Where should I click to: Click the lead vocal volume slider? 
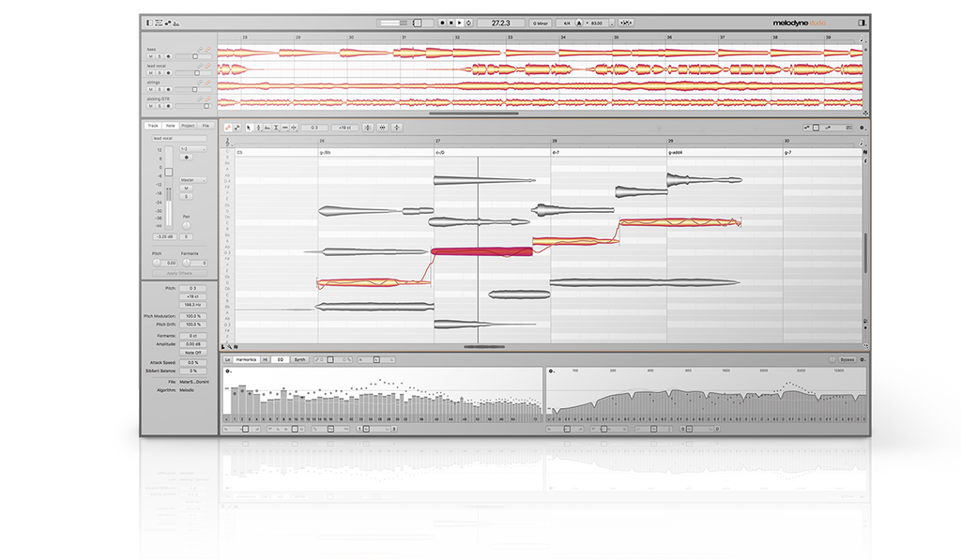193,73
